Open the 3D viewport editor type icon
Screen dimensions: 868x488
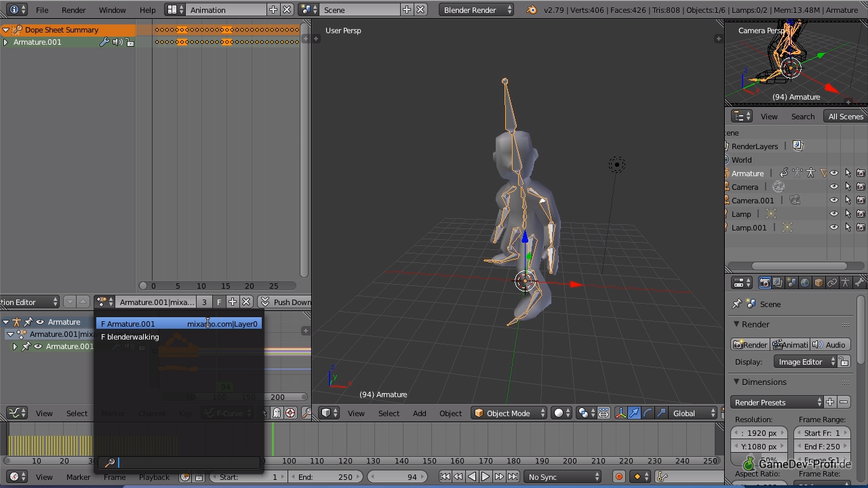(329, 413)
